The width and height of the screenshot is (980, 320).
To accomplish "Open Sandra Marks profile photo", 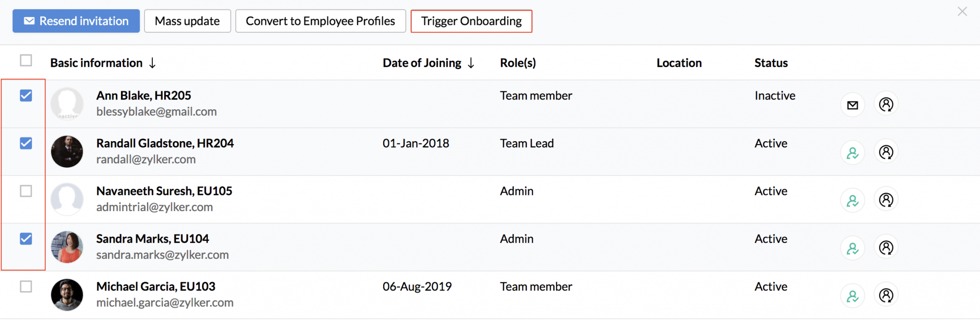I will click(x=67, y=247).
